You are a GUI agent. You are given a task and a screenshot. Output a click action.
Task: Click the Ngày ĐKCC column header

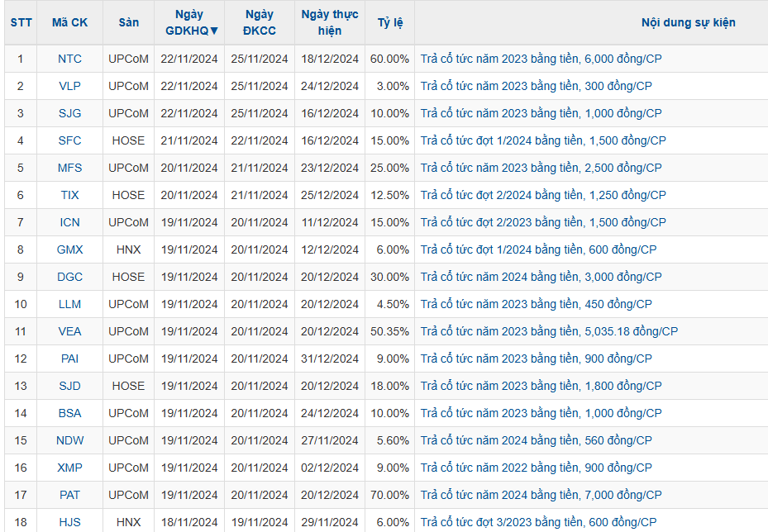[260, 23]
